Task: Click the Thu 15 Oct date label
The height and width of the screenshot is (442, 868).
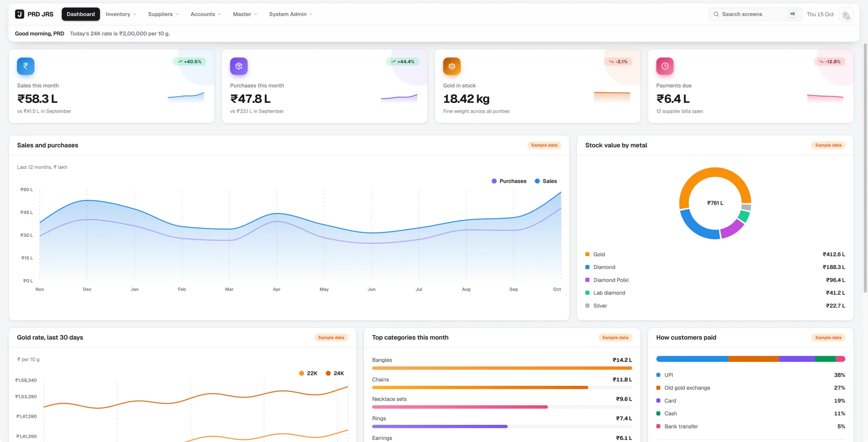Action: coord(820,14)
